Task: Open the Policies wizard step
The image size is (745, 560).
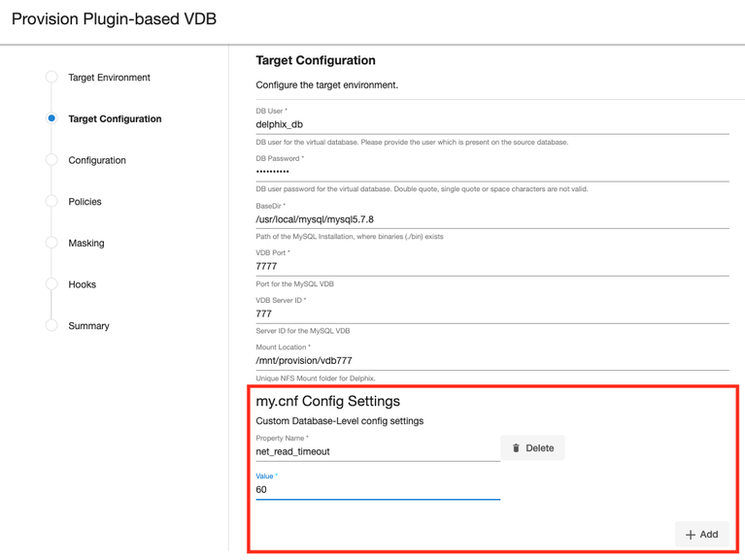Action: click(85, 202)
